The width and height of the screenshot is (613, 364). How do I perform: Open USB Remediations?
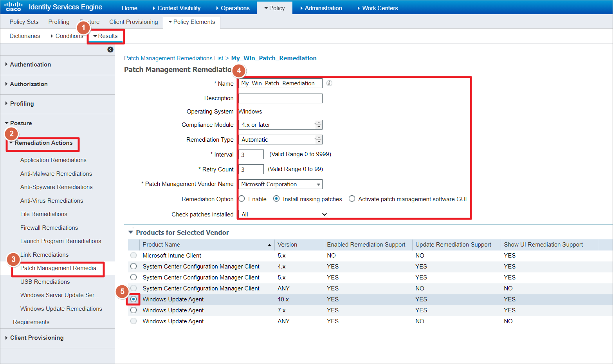coord(45,282)
